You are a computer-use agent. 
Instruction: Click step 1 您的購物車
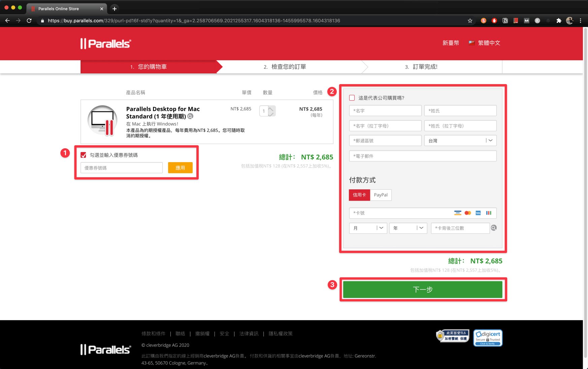coord(149,67)
